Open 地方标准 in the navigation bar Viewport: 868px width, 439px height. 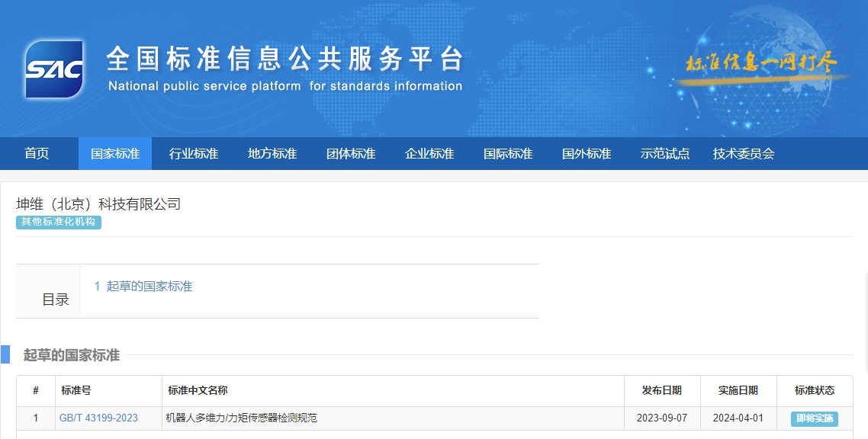click(272, 154)
